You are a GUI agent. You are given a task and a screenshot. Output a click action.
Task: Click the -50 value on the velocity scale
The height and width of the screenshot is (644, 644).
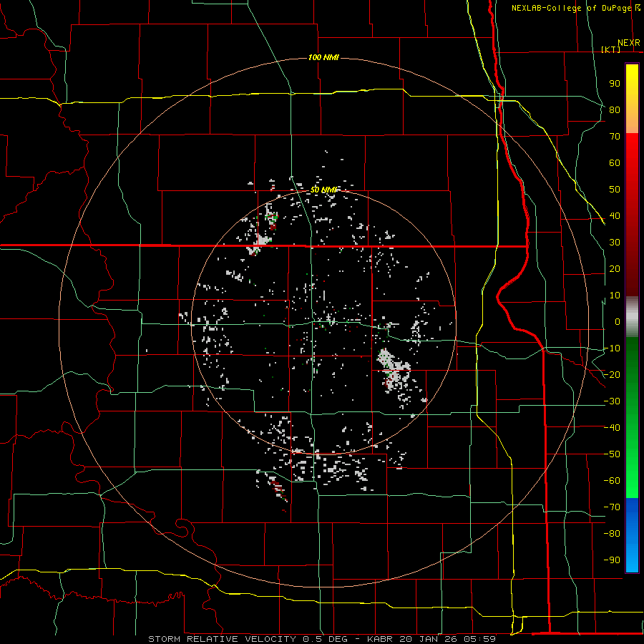pos(612,454)
